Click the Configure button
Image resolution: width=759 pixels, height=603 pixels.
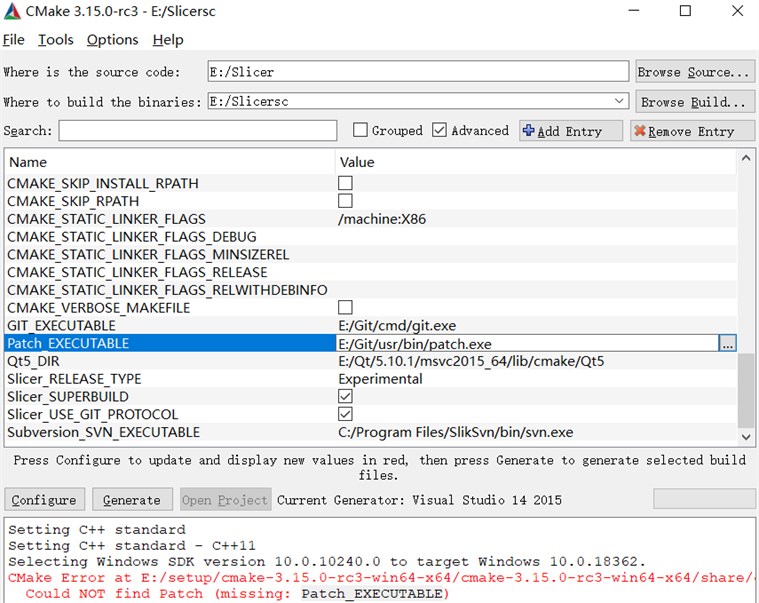[45, 499]
